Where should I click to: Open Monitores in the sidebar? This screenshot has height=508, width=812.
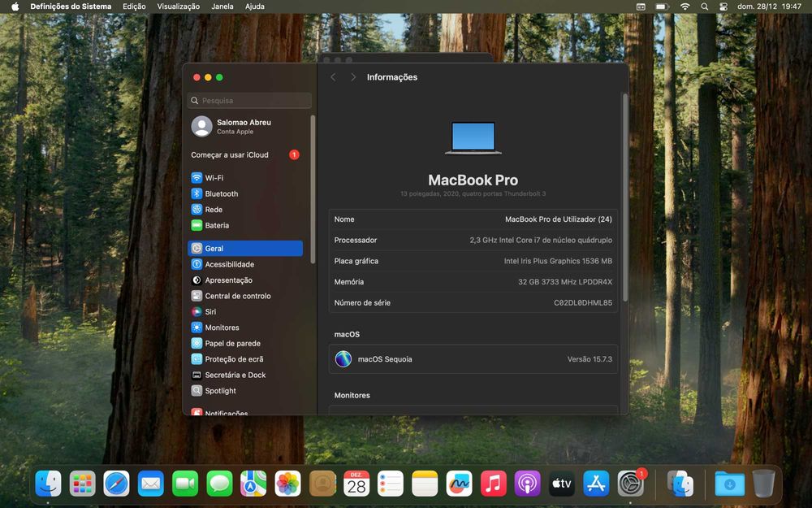(x=245, y=328)
